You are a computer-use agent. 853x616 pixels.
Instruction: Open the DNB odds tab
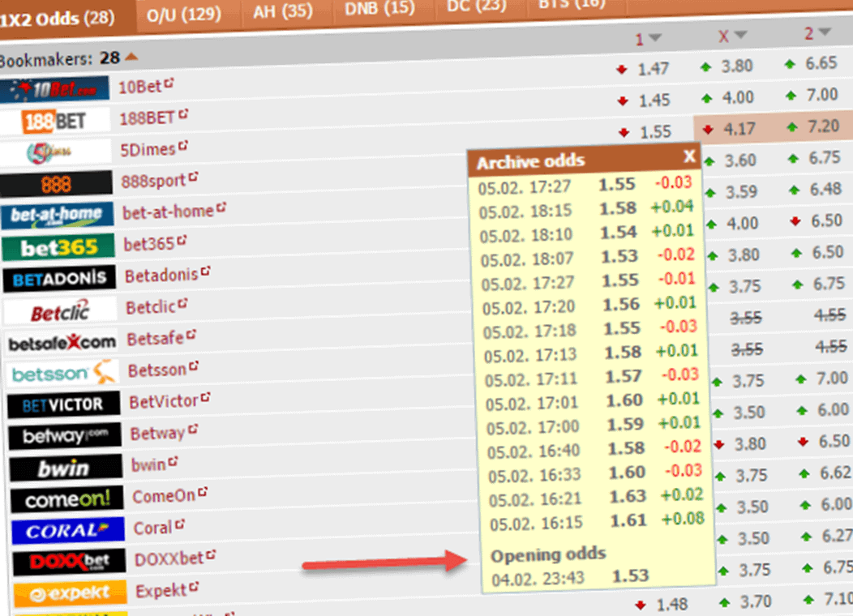point(378,10)
